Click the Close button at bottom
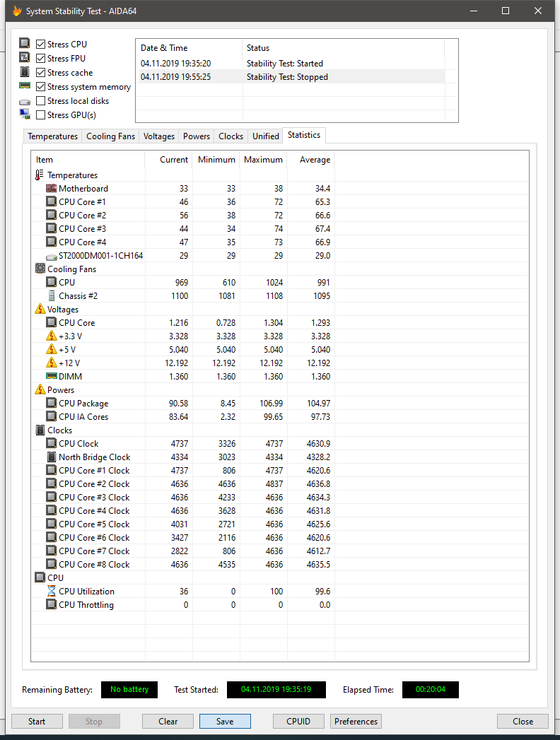560x740 pixels. coord(523,721)
